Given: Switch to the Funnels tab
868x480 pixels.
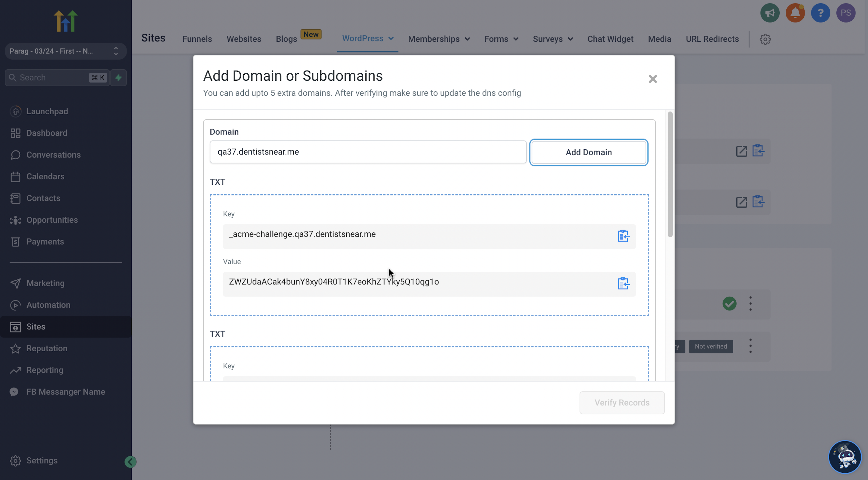Looking at the screenshot, I should [197, 39].
